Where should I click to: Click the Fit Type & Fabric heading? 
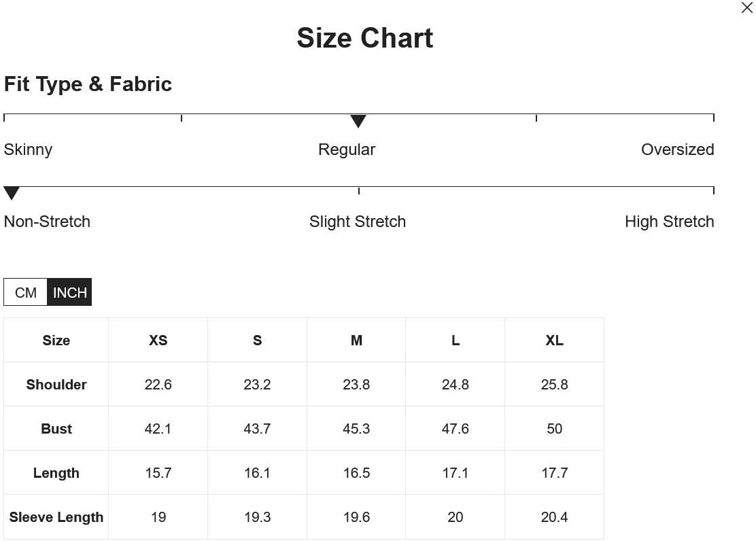pos(88,84)
